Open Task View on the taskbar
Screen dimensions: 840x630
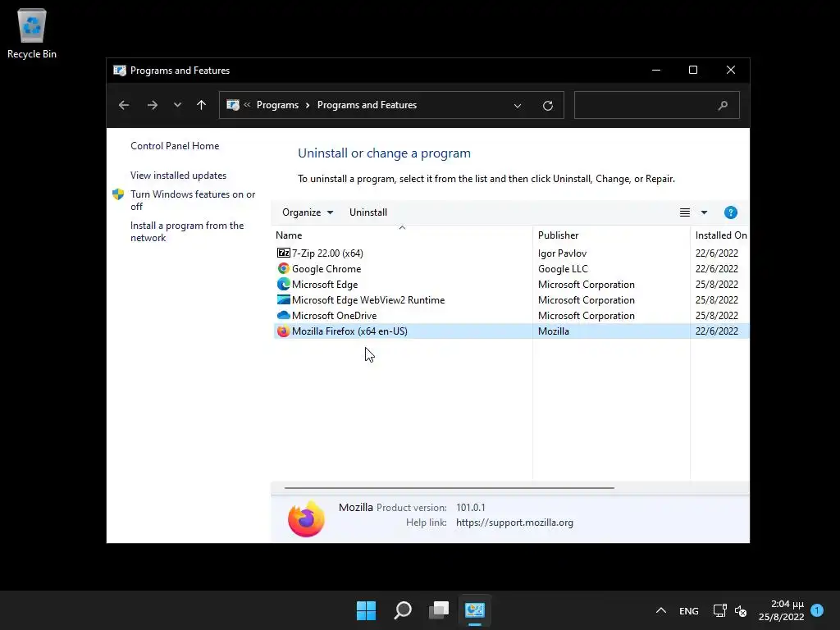(439, 610)
